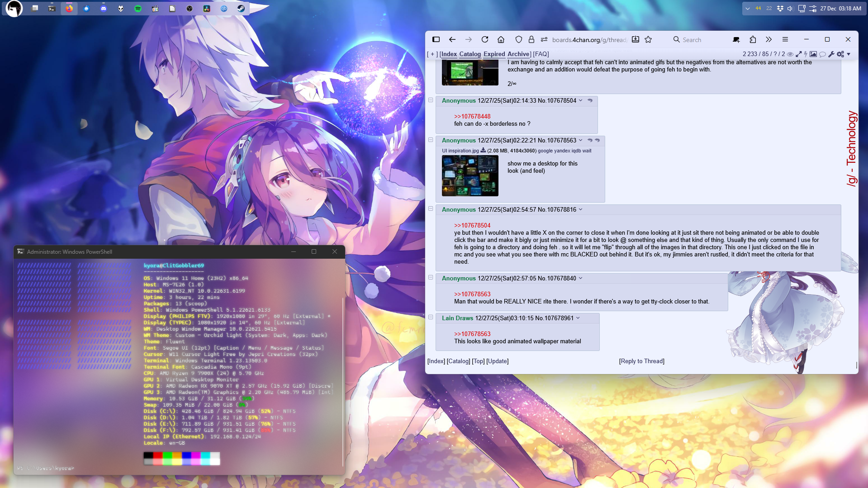Bookmark this page with the star
868x488 pixels.
648,40
